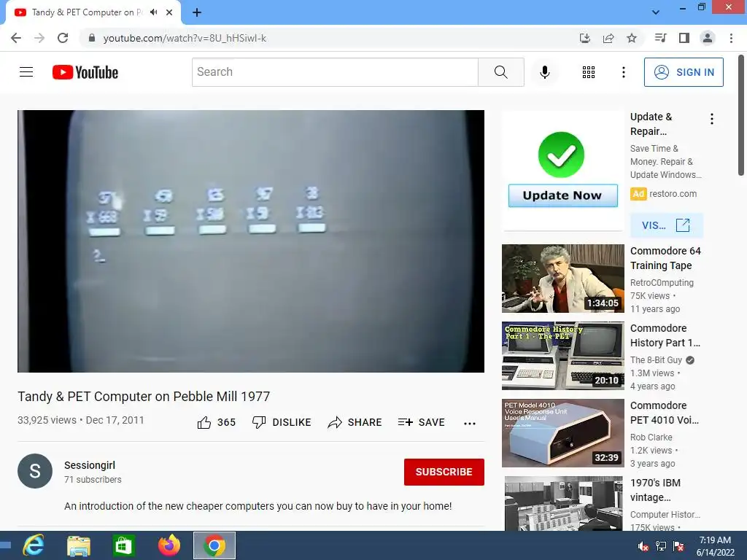Open ad options three-dot menu
The image size is (747, 560).
click(x=712, y=119)
